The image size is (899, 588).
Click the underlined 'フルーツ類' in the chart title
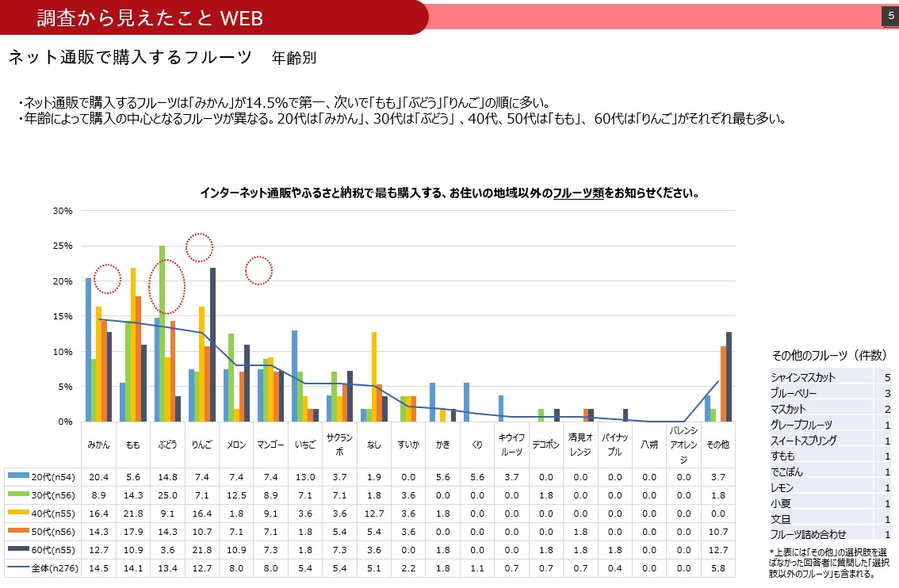coord(579,193)
